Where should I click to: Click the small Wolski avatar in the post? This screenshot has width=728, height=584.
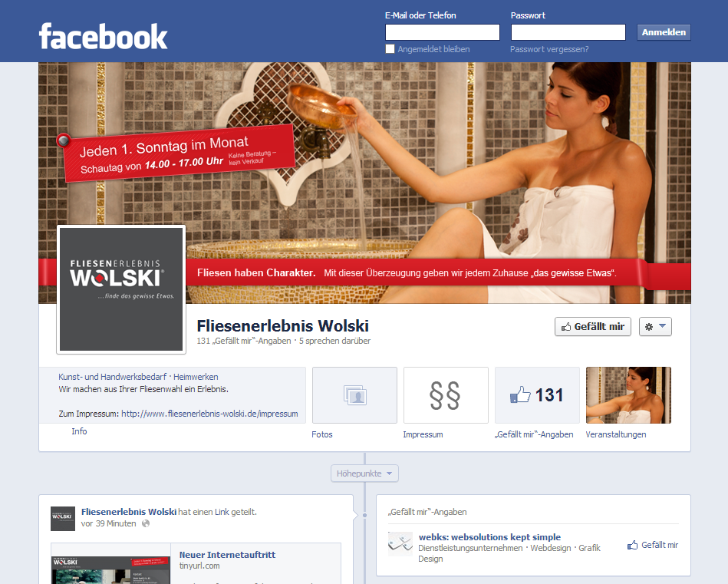point(63,519)
